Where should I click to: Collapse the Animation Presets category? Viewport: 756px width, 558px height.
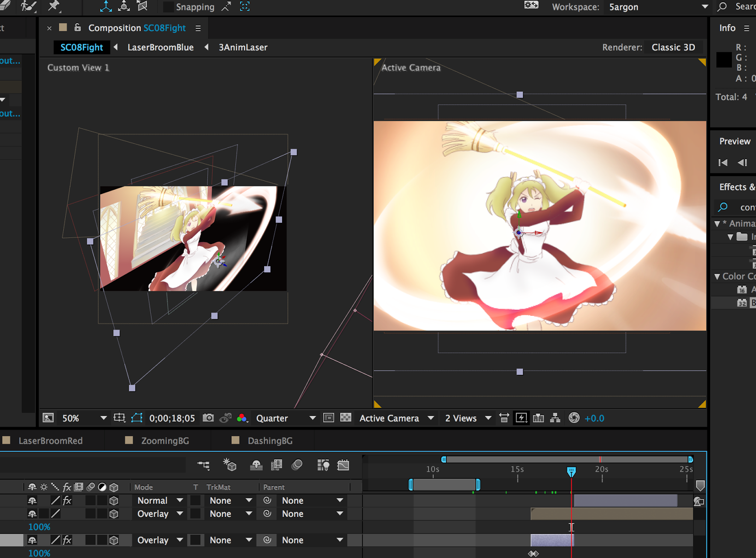coord(717,224)
